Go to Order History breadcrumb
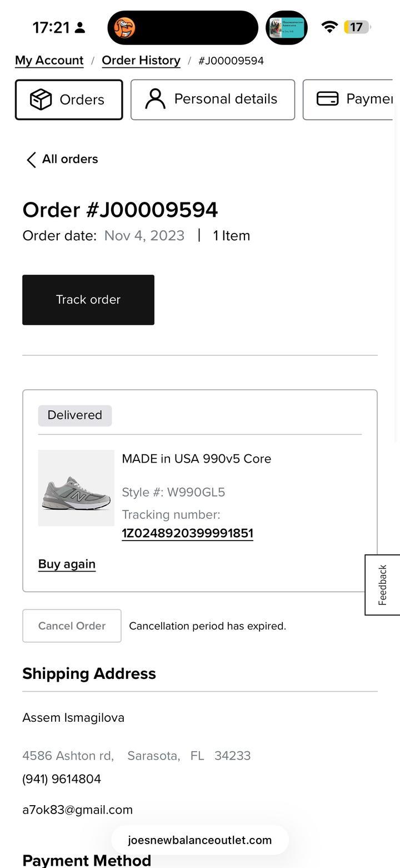Screen dimensions: 400x868 (x=141, y=61)
